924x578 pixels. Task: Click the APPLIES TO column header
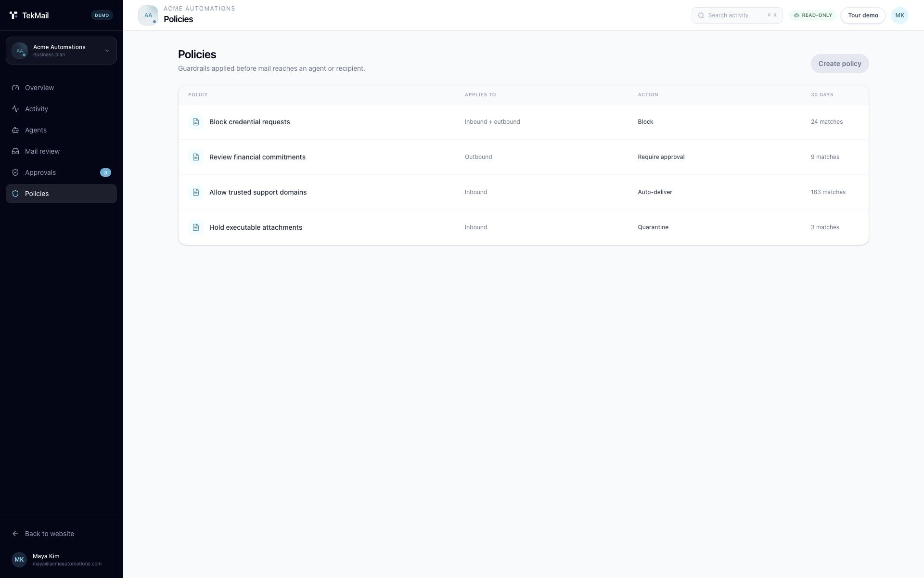click(x=480, y=95)
